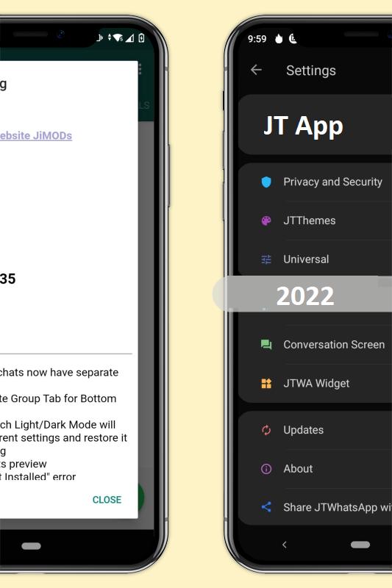The image size is (392, 588).
Task: Tap the home pill on right phone
Action: (x=360, y=545)
